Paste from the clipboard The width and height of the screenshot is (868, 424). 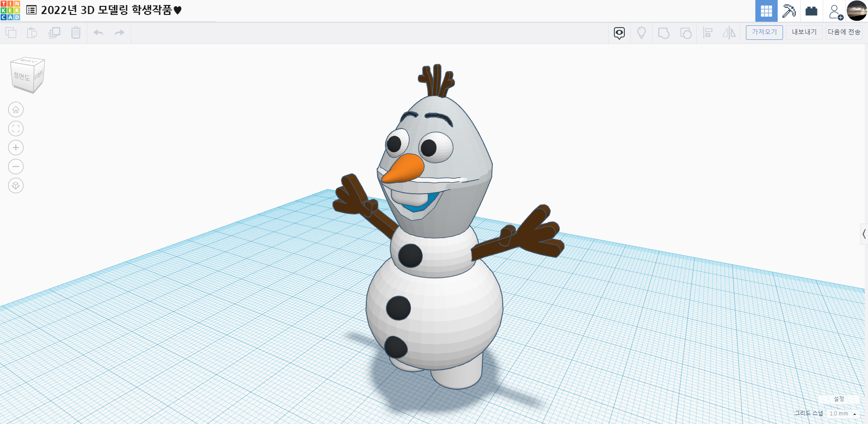point(32,33)
